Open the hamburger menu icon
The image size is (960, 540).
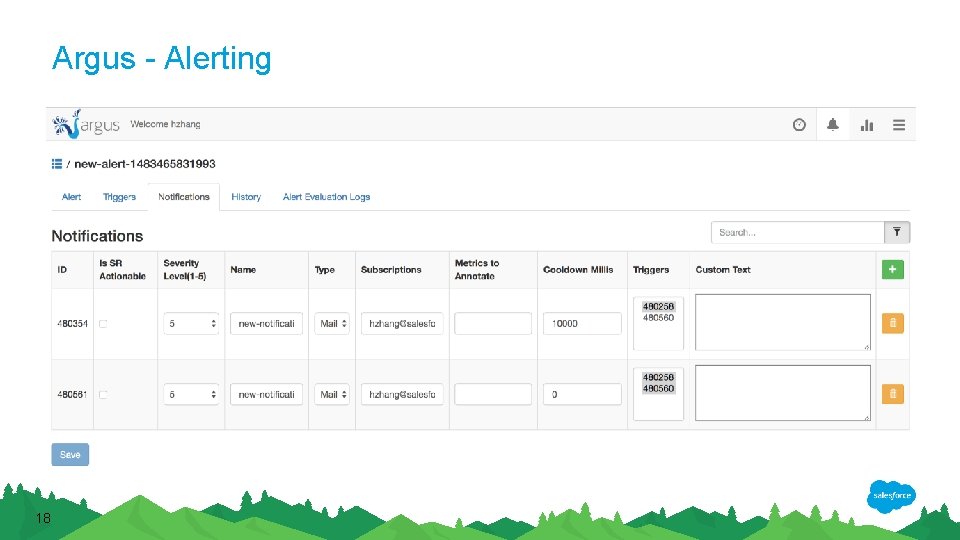point(899,125)
